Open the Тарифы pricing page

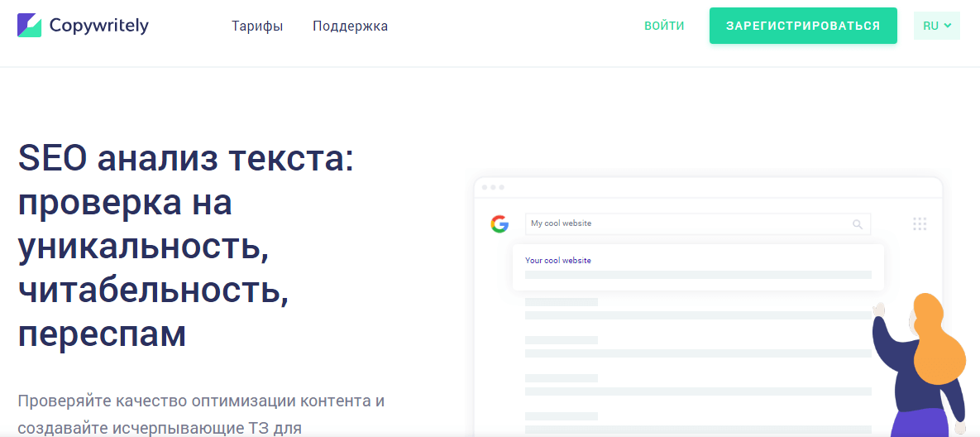point(257,26)
